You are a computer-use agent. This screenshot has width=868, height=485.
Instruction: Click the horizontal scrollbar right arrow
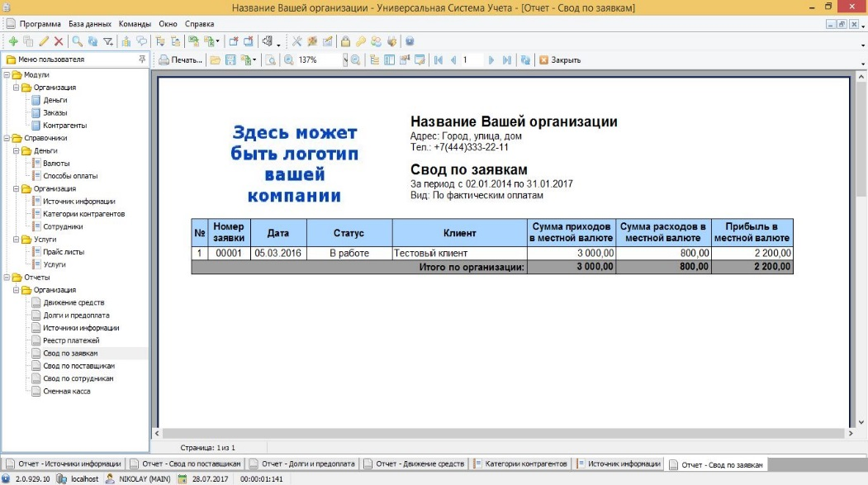(851, 434)
